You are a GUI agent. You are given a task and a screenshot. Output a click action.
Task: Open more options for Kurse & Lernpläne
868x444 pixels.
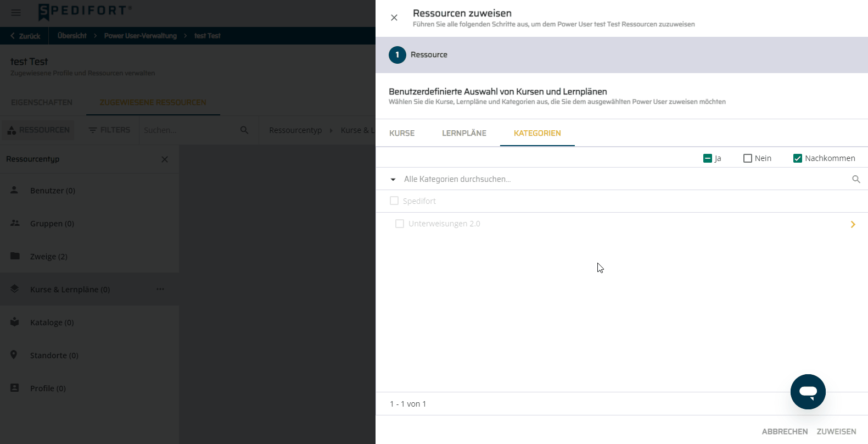tap(160, 289)
